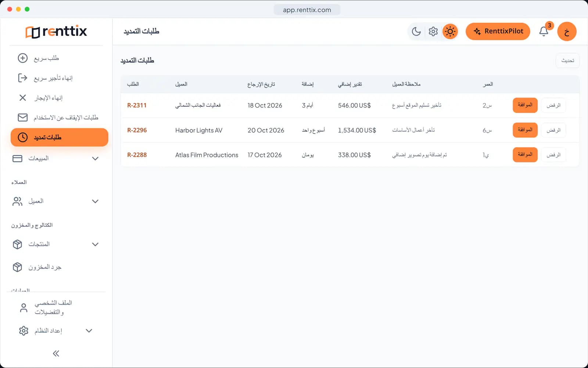Expand the العميل menu chevron
The height and width of the screenshot is (368, 588).
click(x=95, y=201)
